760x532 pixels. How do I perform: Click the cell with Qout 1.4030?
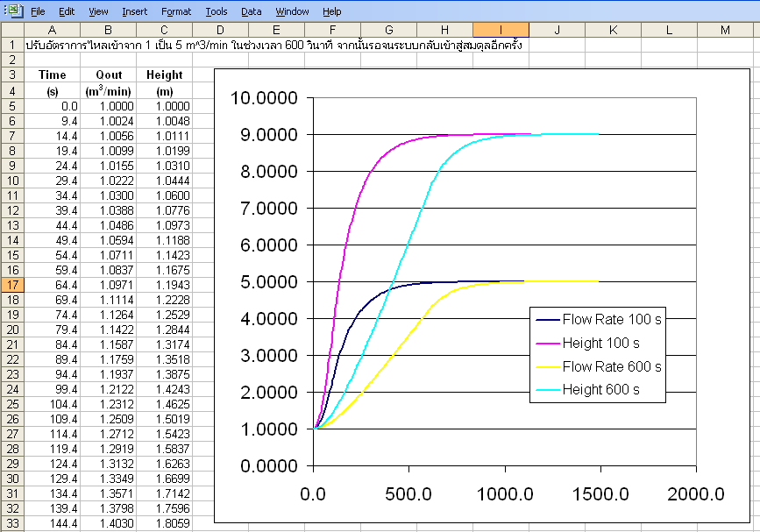click(108, 524)
